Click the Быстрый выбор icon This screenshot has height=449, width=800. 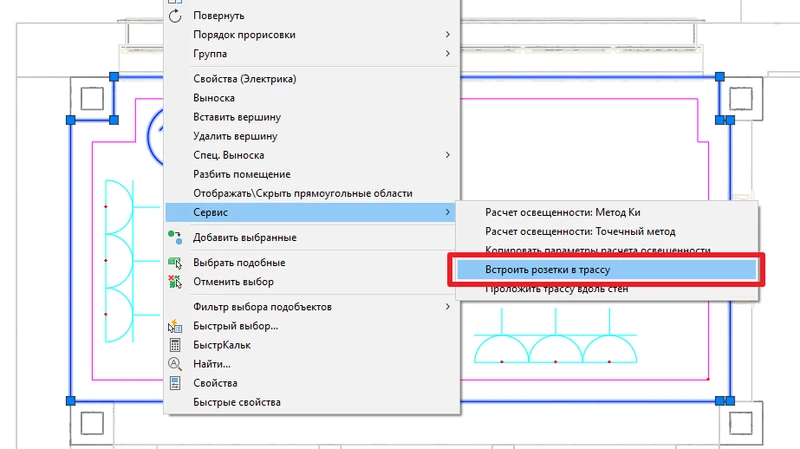[x=176, y=326]
